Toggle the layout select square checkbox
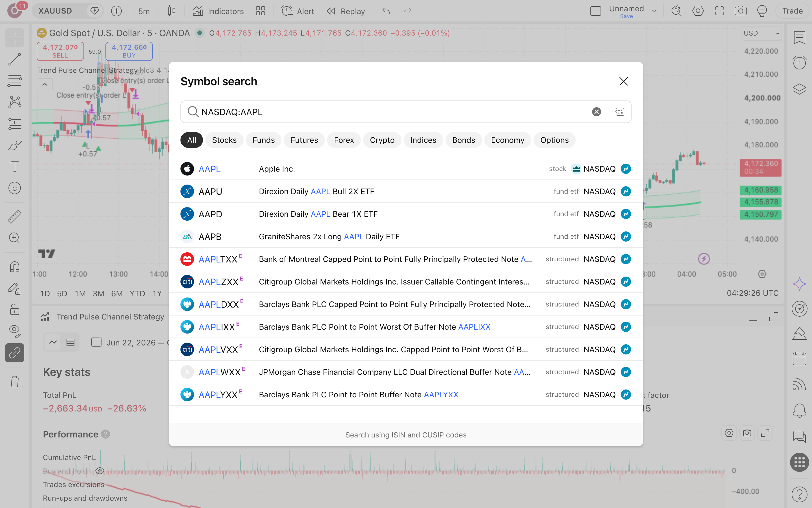The height and width of the screenshot is (508, 812). click(595, 11)
